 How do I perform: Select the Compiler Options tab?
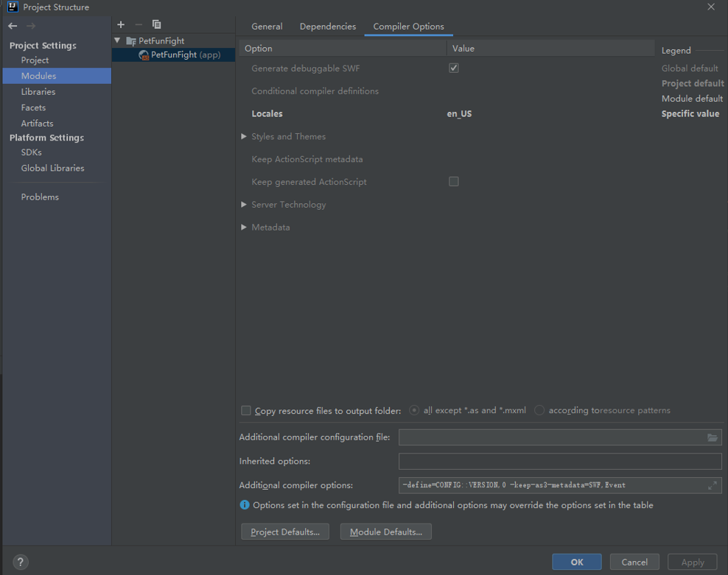point(408,27)
